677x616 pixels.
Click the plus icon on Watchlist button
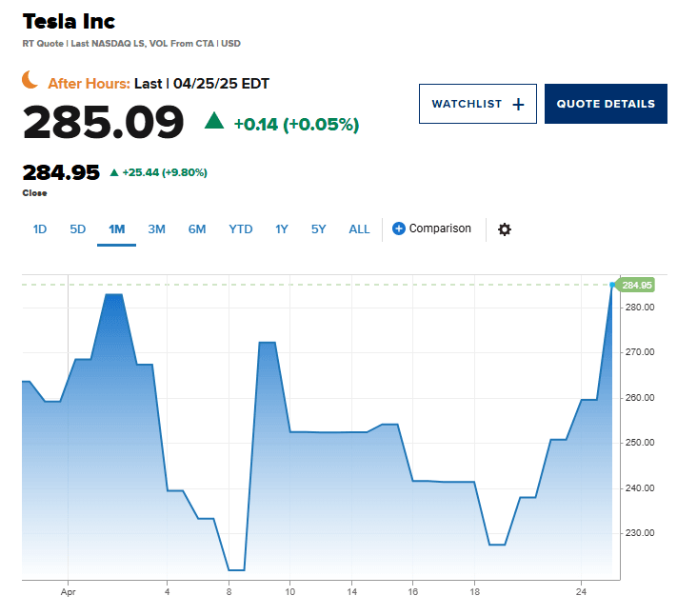518,104
